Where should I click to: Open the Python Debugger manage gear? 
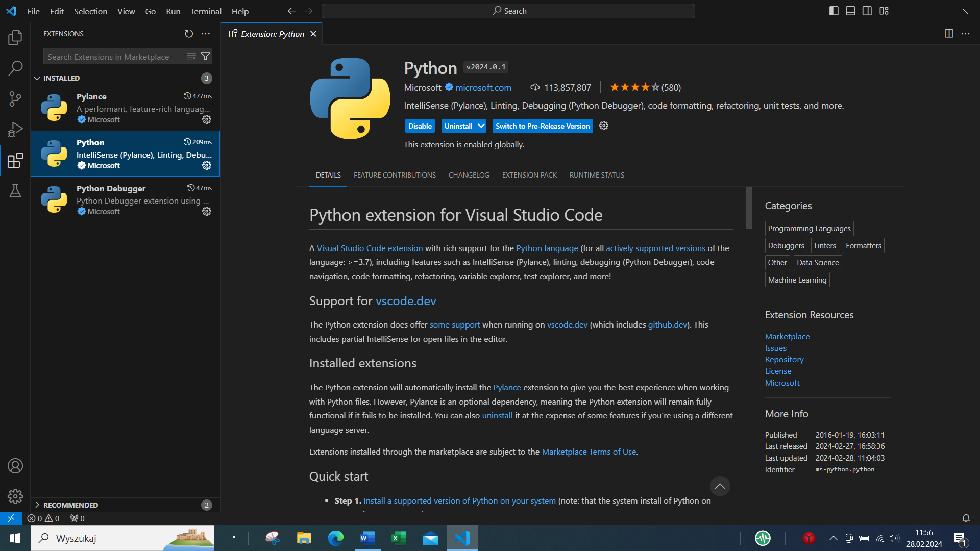coord(207,211)
